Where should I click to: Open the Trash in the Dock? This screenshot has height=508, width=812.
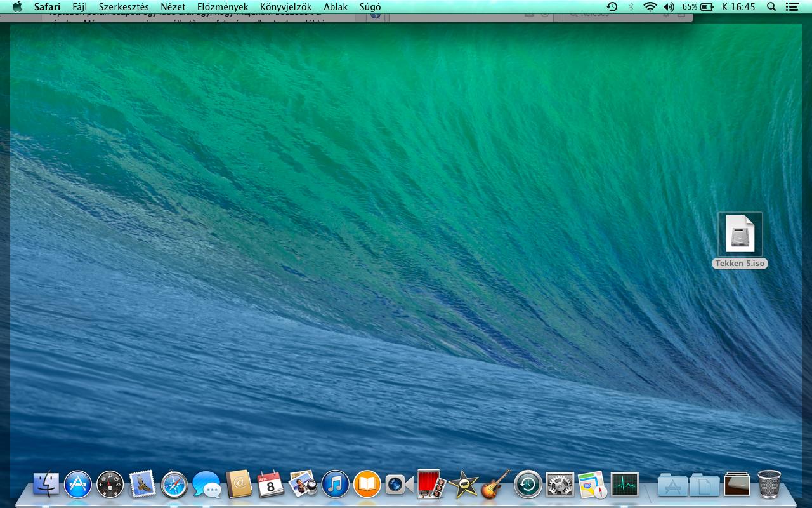[x=769, y=485]
